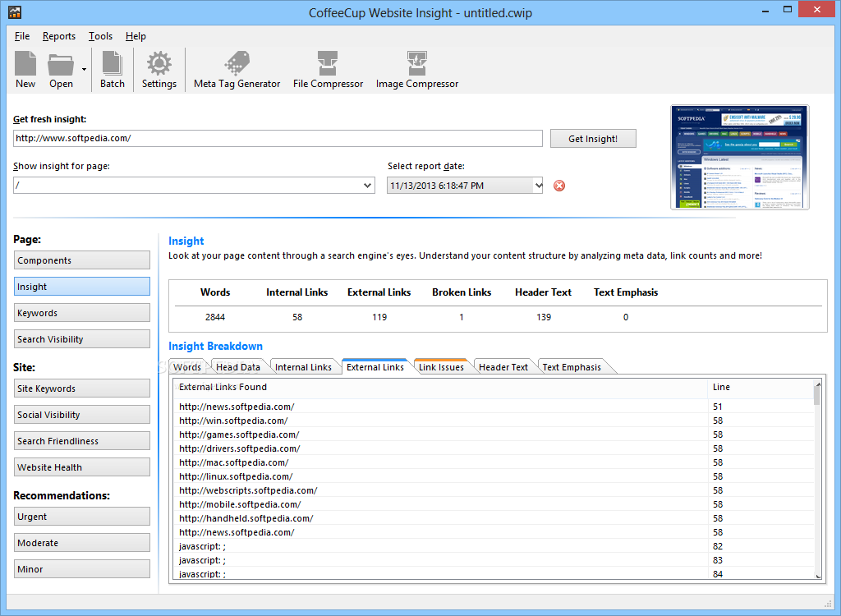Viewport: 841px width, 616px height.
Task: Switch to the Text Emphasis tab
Action: [x=572, y=367]
